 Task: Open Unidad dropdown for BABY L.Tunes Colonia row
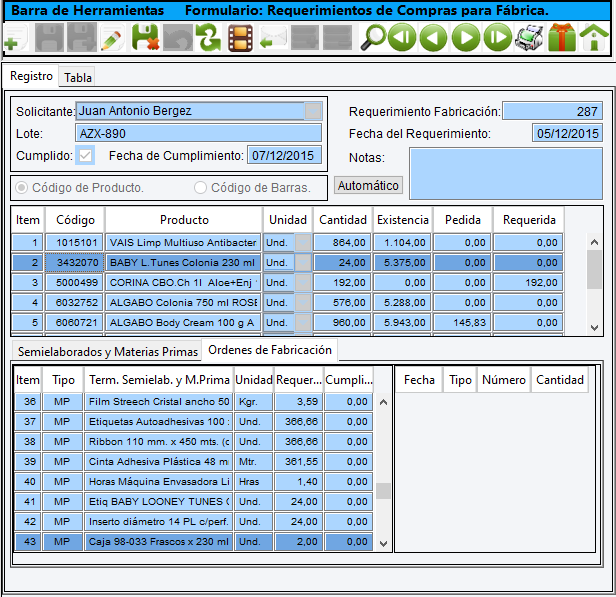(303, 263)
